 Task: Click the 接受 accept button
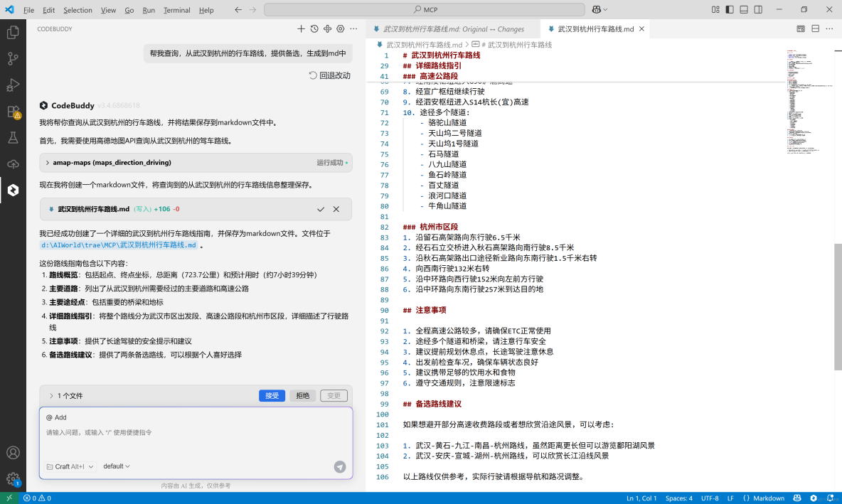click(272, 395)
